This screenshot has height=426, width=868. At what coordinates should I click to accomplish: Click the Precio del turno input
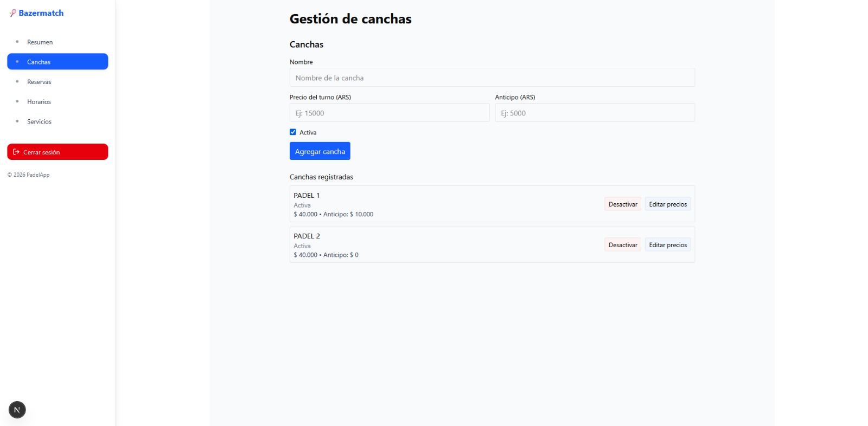click(389, 113)
